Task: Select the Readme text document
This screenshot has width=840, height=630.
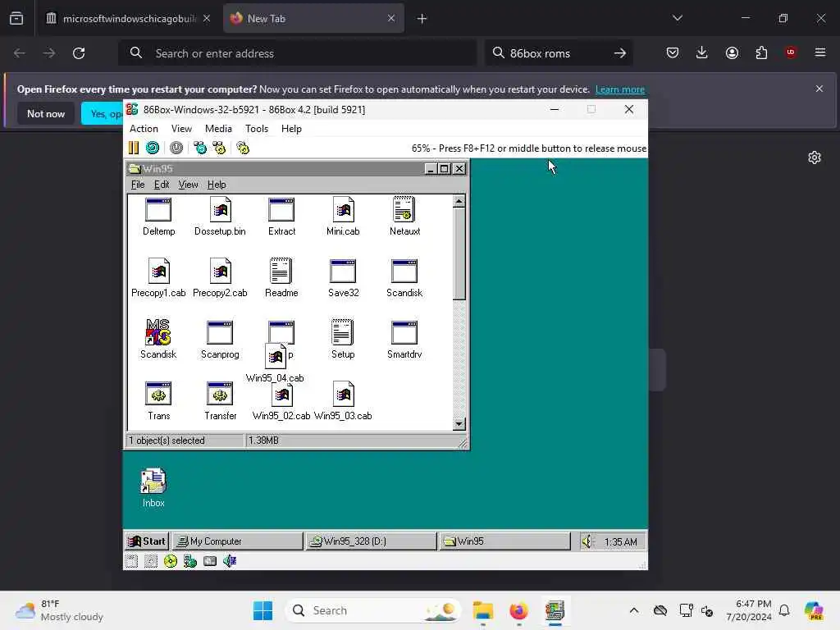Action: (x=281, y=278)
